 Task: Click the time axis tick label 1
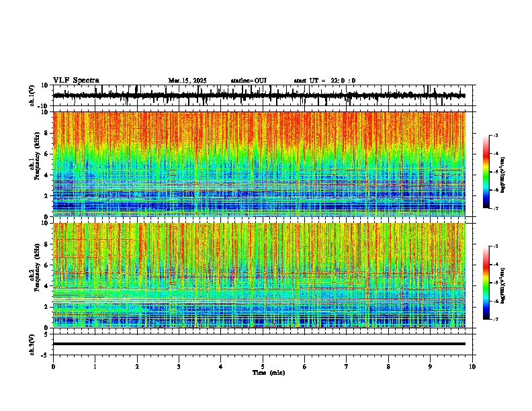[95, 367]
